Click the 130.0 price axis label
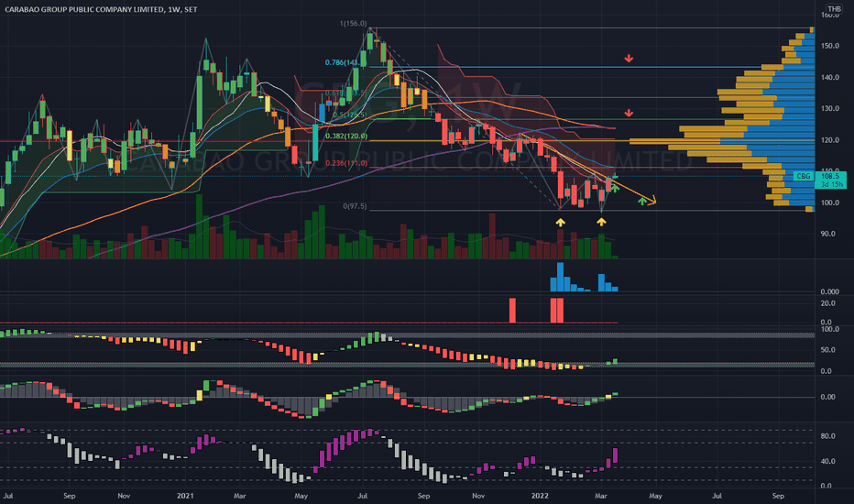The image size is (854, 504). [x=830, y=109]
